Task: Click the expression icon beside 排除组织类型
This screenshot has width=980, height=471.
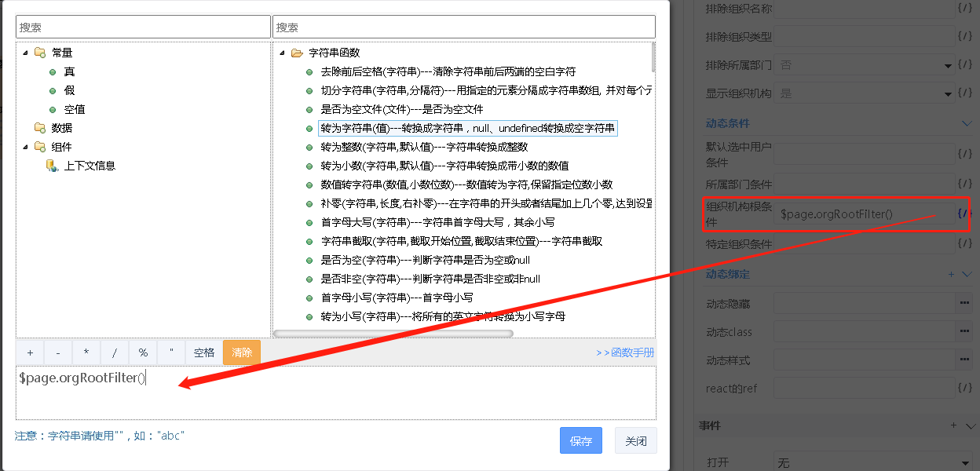Action: [965, 36]
